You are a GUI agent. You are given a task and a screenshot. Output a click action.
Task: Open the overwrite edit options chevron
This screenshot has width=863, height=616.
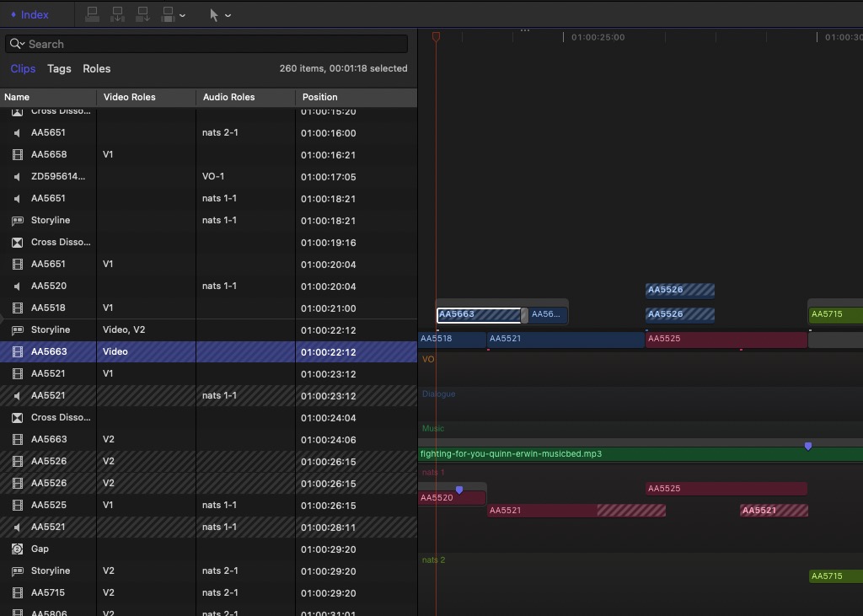[184, 14]
